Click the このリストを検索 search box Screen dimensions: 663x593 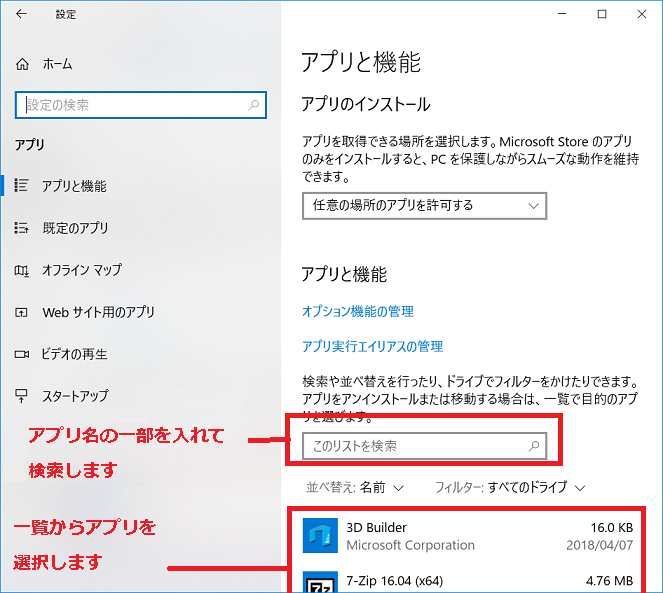[425, 446]
